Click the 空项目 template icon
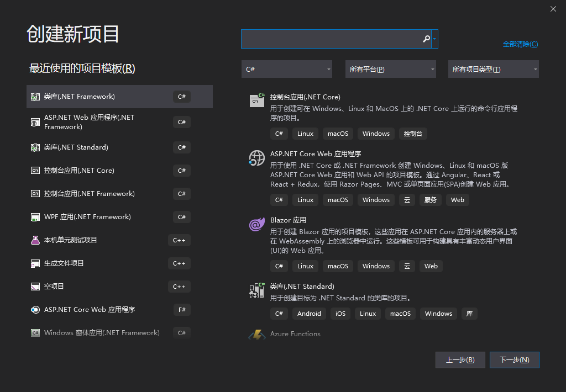 click(x=35, y=287)
